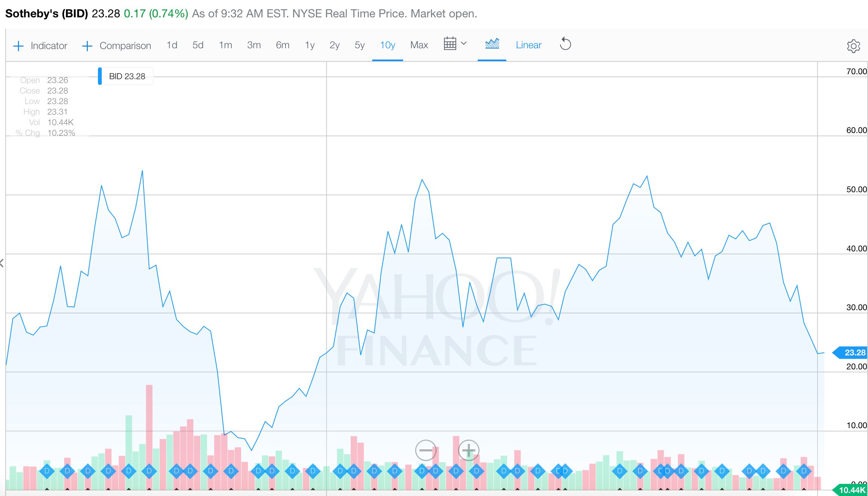Screen dimensions: 868x496
Task: Click the Indicator label
Action: [49, 46]
